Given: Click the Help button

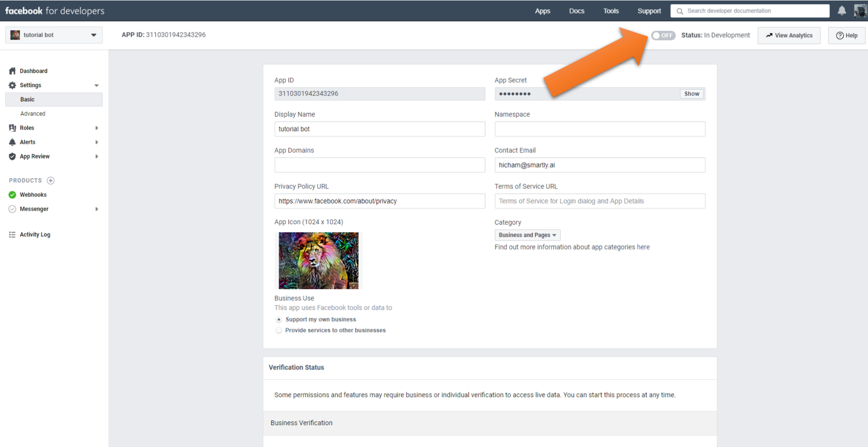Looking at the screenshot, I should pyautogui.click(x=847, y=35).
